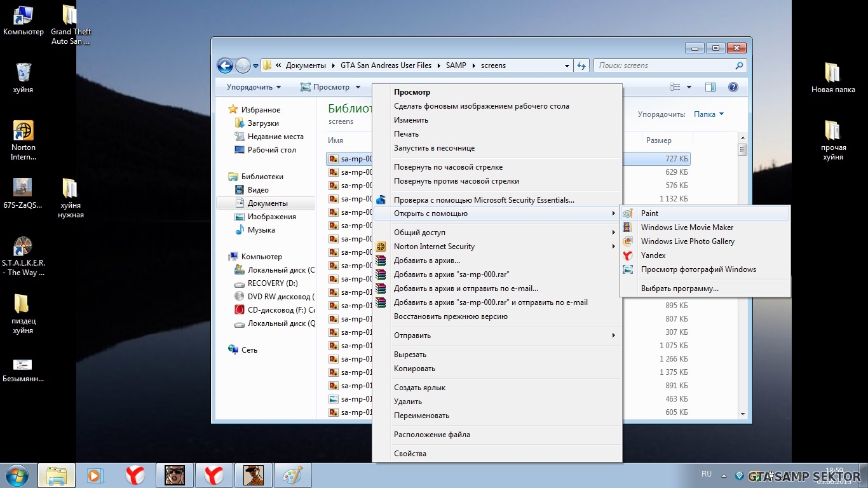Choose Повернуть по часовой стрелке
This screenshot has height=488, width=868.
point(496,167)
